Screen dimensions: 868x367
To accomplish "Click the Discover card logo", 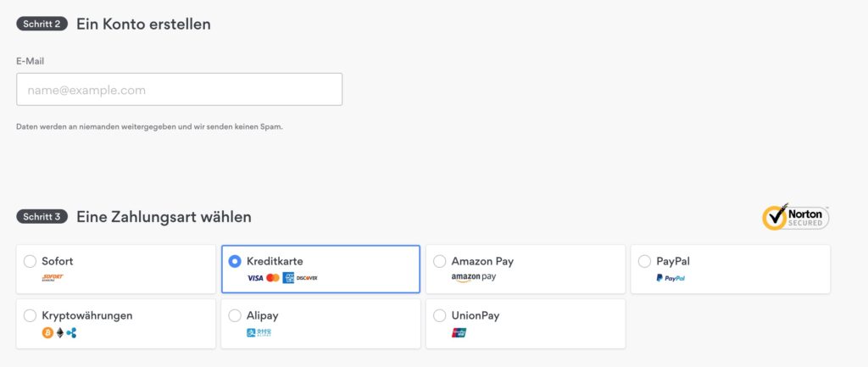I will (x=307, y=278).
